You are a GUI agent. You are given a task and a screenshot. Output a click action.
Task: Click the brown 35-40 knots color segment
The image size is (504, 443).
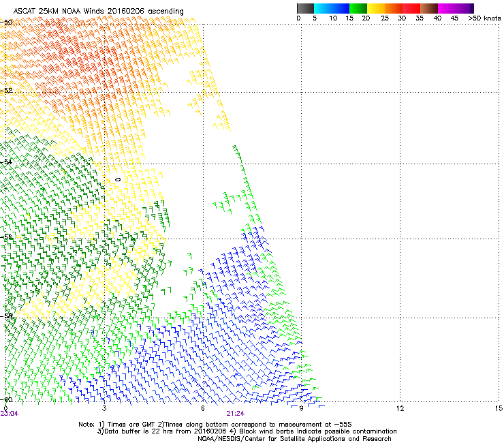coord(429,8)
